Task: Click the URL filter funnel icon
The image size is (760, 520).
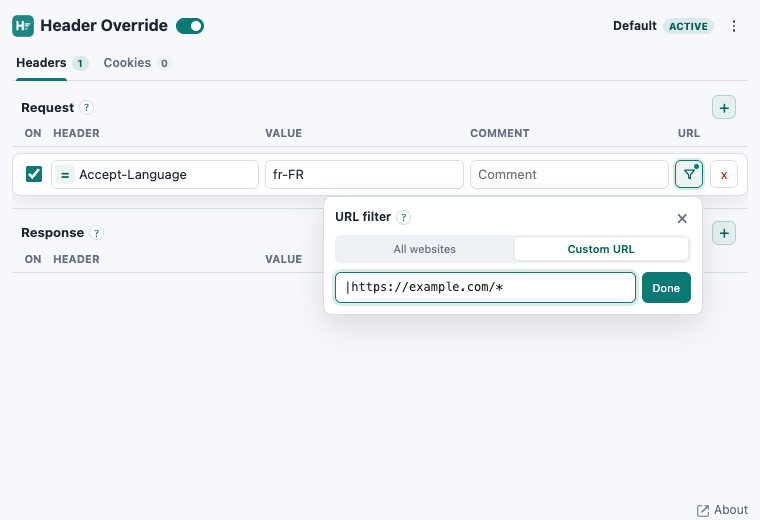Action: pos(689,174)
